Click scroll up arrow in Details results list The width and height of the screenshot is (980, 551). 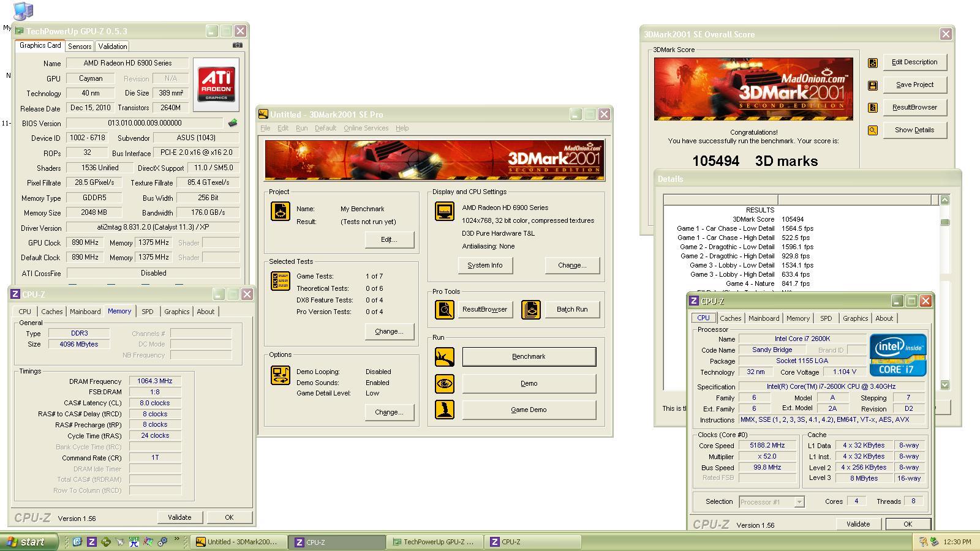click(x=944, y=200)
